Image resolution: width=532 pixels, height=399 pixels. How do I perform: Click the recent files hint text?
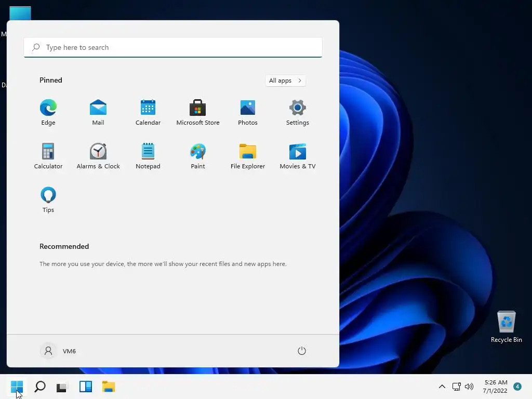pos(163,263)
